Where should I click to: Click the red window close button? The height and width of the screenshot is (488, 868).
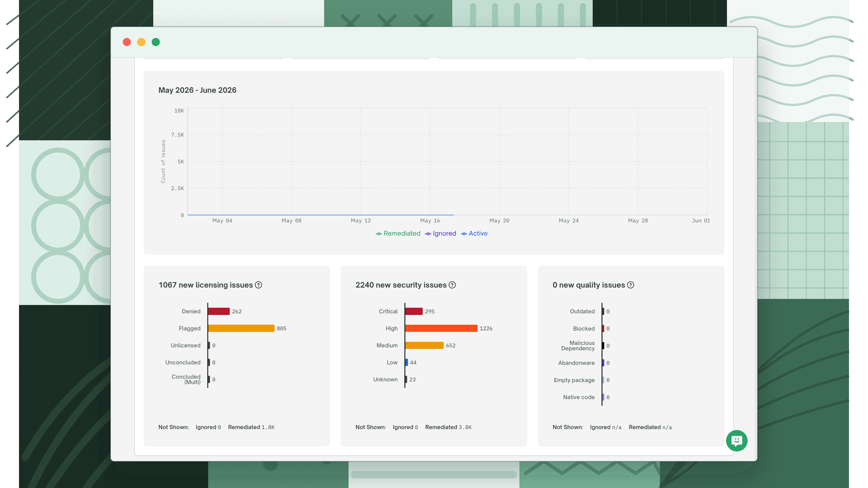[x=127, y=42]
